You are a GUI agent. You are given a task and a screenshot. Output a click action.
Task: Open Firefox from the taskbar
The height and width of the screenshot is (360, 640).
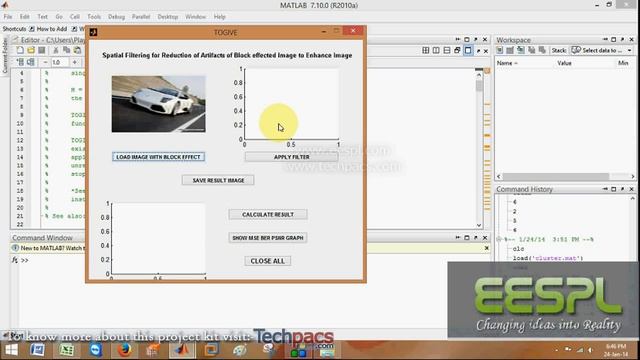(124, 350)
